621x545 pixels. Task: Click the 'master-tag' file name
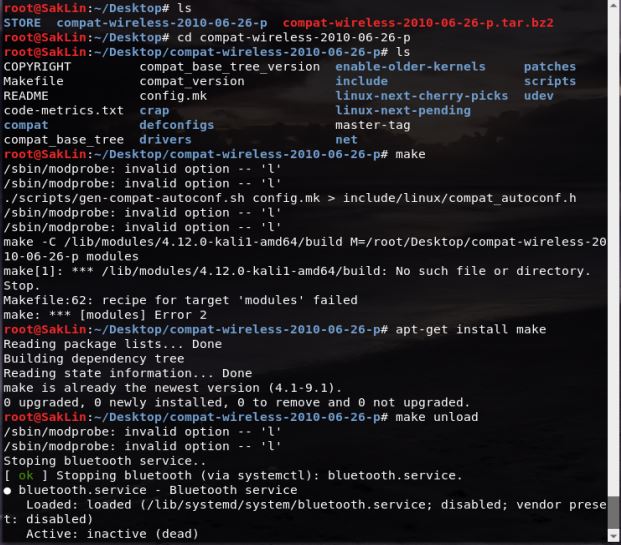[x=373, y=125]
